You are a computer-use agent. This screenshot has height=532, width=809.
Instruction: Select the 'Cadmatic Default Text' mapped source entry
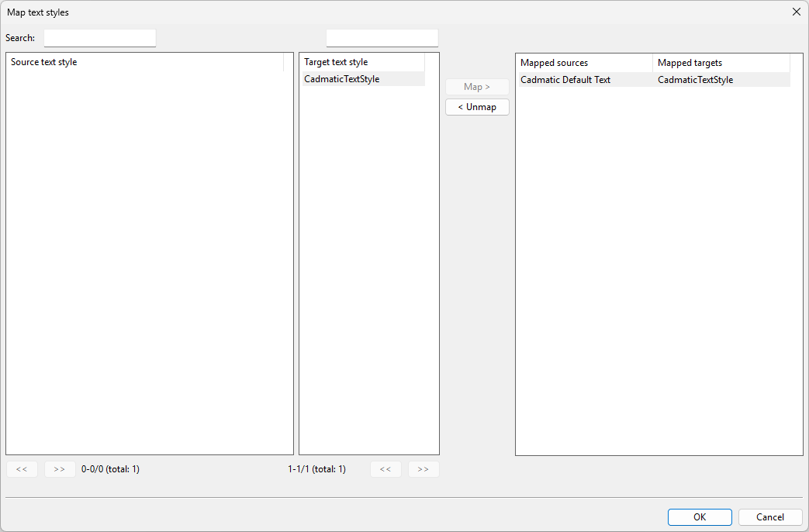tap(565, 80)
